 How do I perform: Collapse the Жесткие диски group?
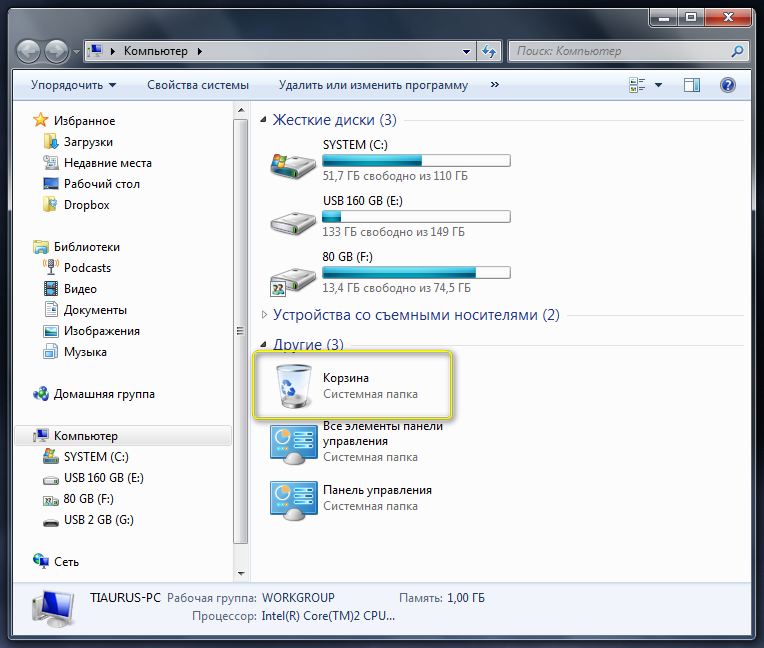pos(264,119)
